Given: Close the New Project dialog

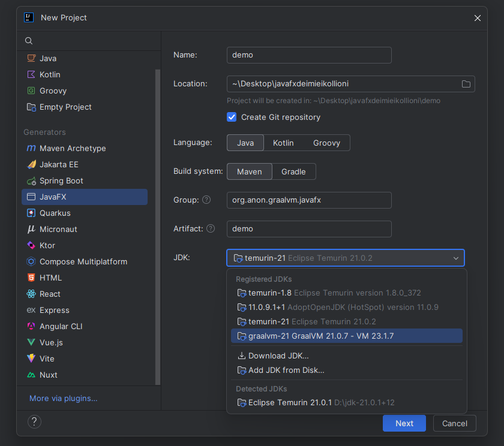Looking at the screenshot, I should click(x=478, y=18).
